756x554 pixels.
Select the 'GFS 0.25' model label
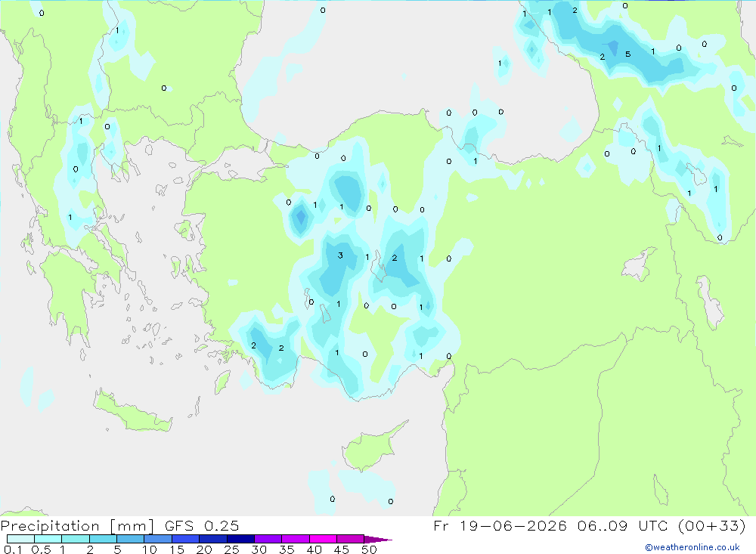tap(202, 526)
